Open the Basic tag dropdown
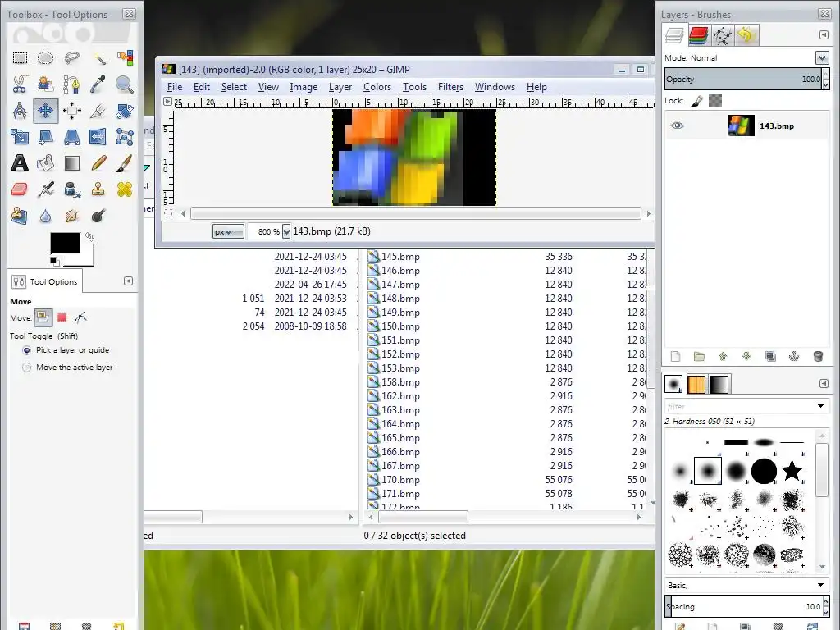Viewport: 840px width, 630px height. [820, 584]
